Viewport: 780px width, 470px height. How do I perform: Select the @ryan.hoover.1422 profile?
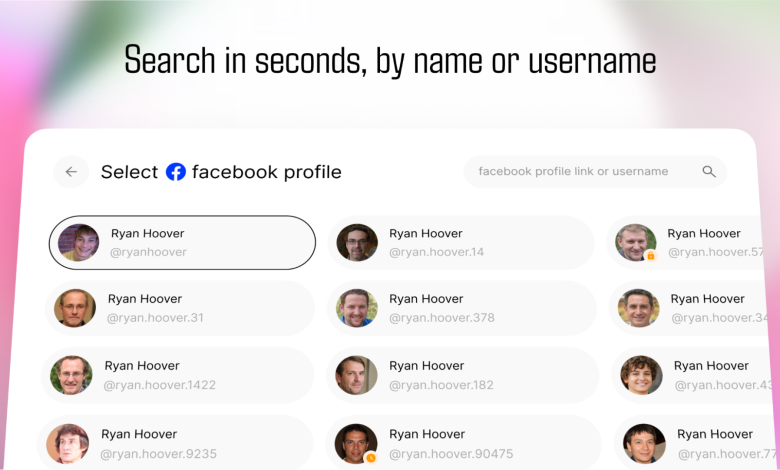(x=178, y=375)
